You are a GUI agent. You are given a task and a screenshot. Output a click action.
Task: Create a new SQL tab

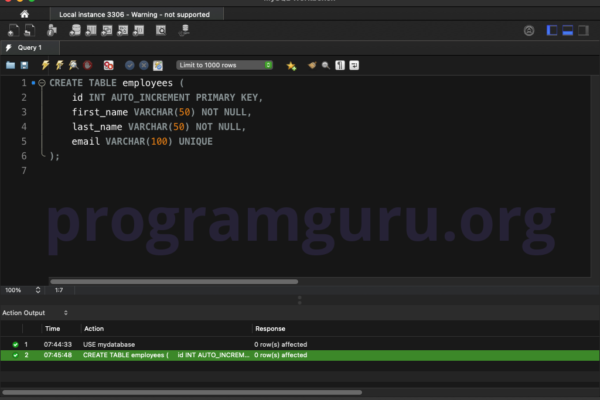[x=13, y=30]
